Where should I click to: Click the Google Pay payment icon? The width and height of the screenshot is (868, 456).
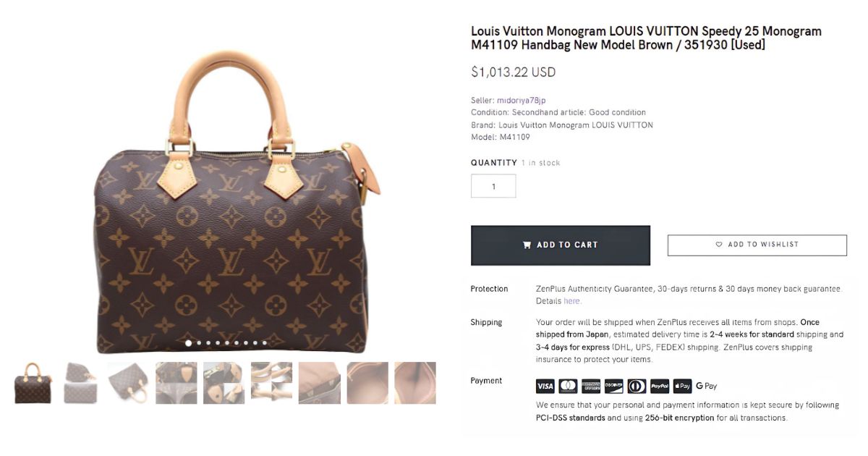tap(706, 386)
